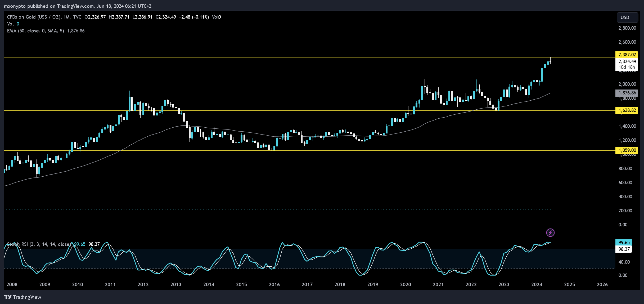Open the Stoch RSI indicator legend
Image resolution: width=644 pixels, height=304 pixels.
point(39,244)
